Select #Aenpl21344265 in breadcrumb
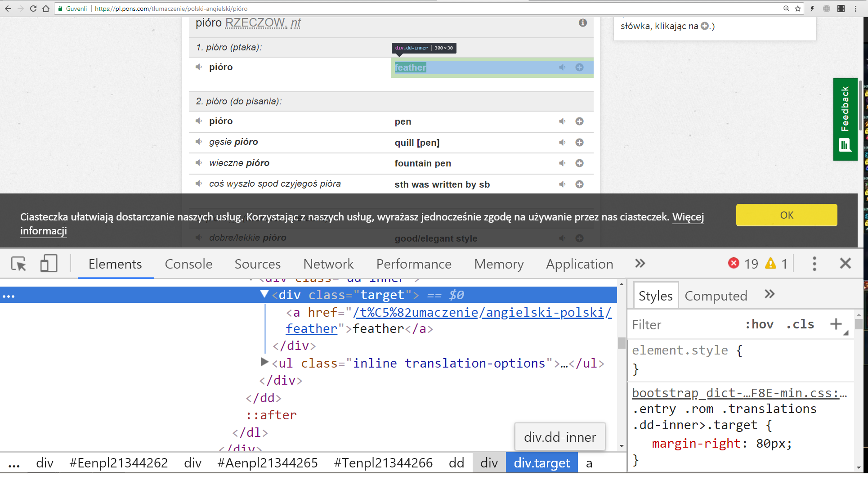 [268, 463]
